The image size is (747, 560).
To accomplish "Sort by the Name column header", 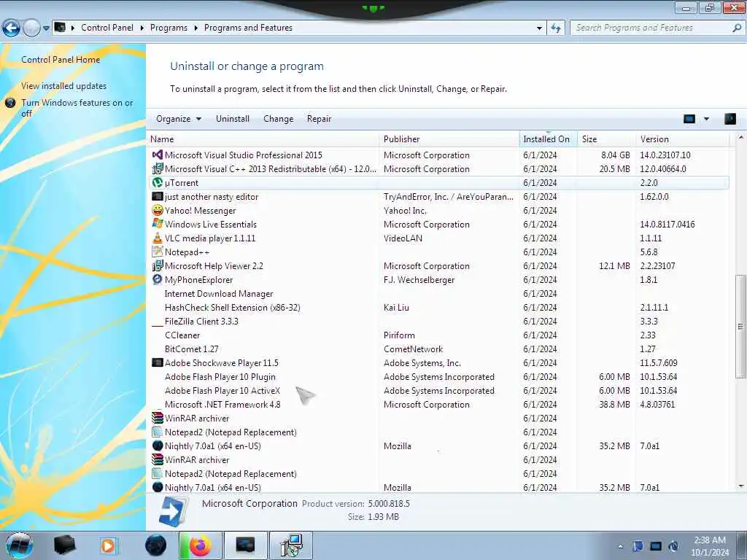I will [263, 139].
